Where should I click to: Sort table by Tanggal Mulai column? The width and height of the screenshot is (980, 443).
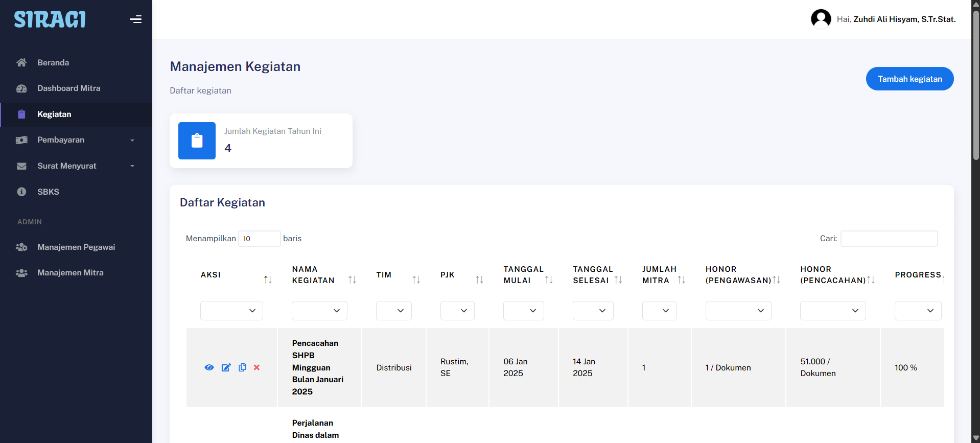(549, 279)
